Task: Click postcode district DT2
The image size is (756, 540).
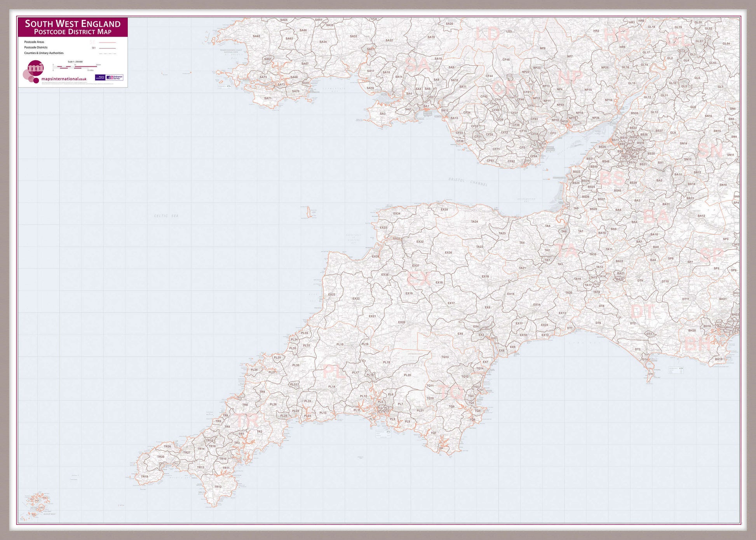Action: pos(632,323)
